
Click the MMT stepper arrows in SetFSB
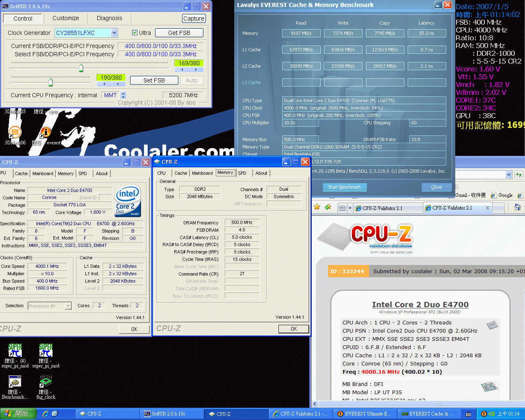123,95
